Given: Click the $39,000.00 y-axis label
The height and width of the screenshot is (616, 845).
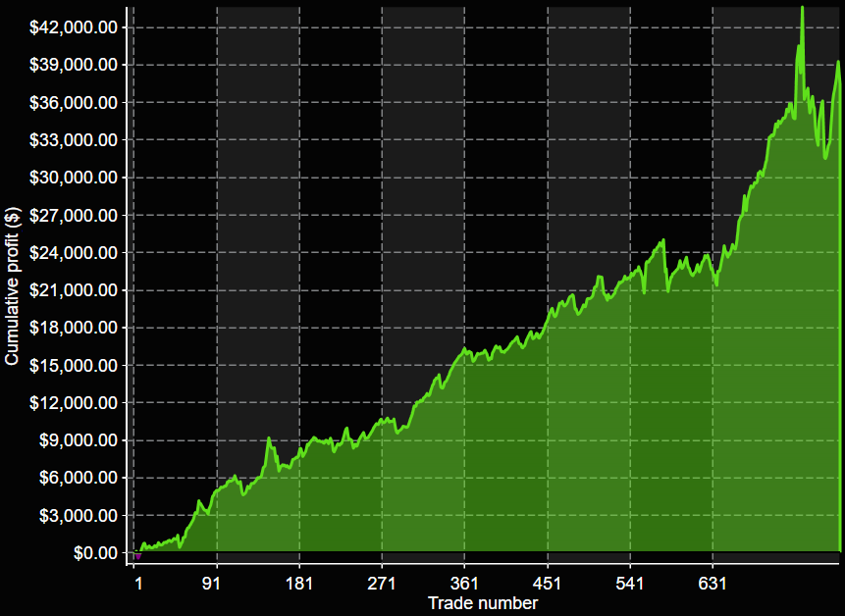Looking at the screenshot, I should (74, 65).
